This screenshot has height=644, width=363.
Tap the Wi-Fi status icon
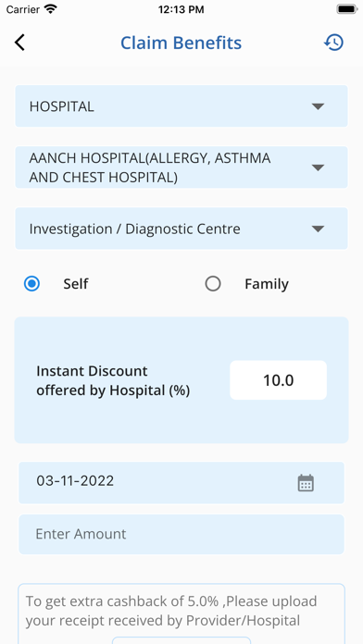point(51,9)
